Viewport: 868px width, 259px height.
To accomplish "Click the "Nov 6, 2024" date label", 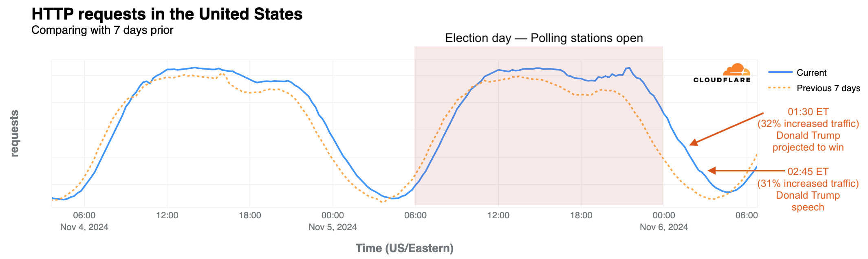I will point(663,227).
